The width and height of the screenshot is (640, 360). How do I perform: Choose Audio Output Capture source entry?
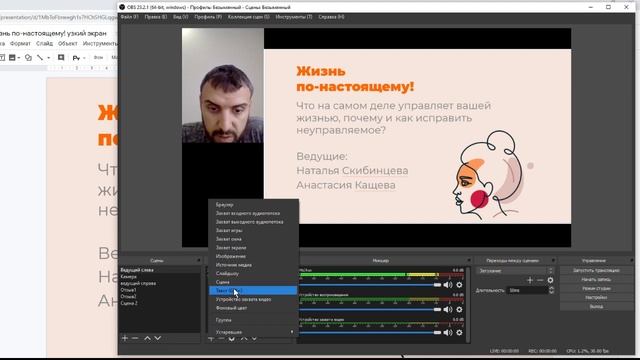click(x=254, y=222)
